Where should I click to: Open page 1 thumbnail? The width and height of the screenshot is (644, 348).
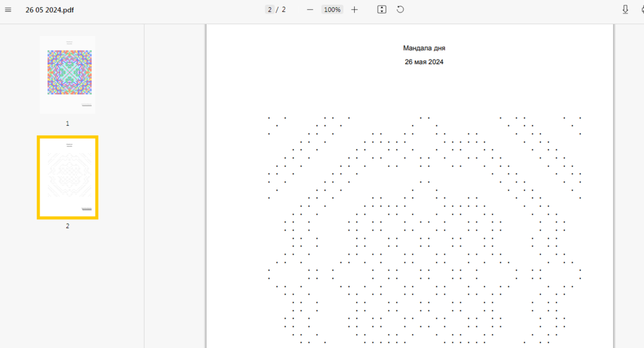tap(68, 74)
